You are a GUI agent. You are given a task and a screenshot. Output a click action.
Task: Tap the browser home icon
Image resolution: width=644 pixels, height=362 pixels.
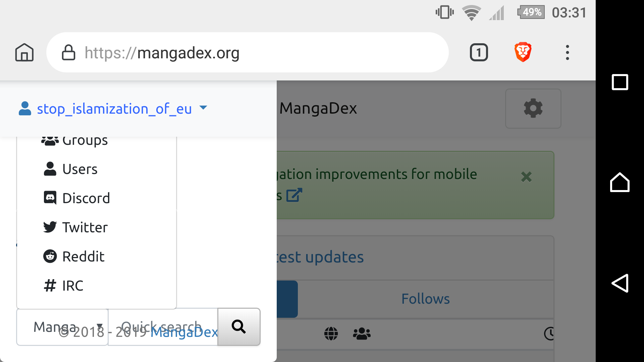[24, 53]
